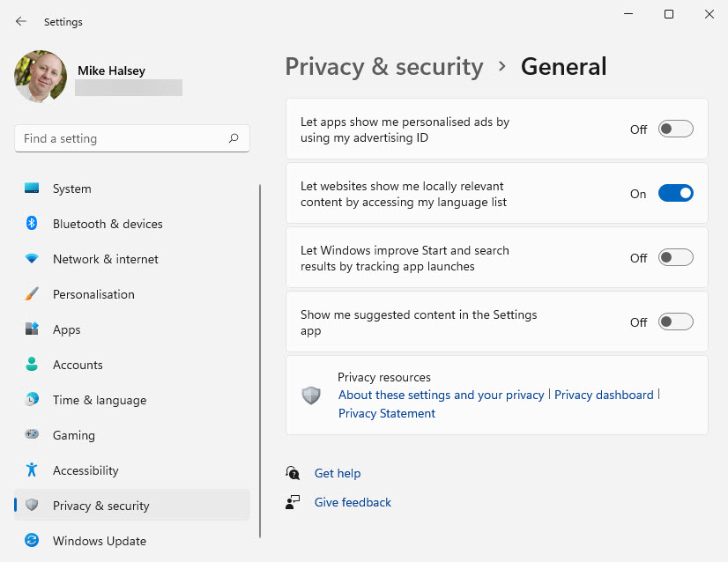Click the Accounts person icon
Screen dimensions: 728x562
[x=32, y=365]
